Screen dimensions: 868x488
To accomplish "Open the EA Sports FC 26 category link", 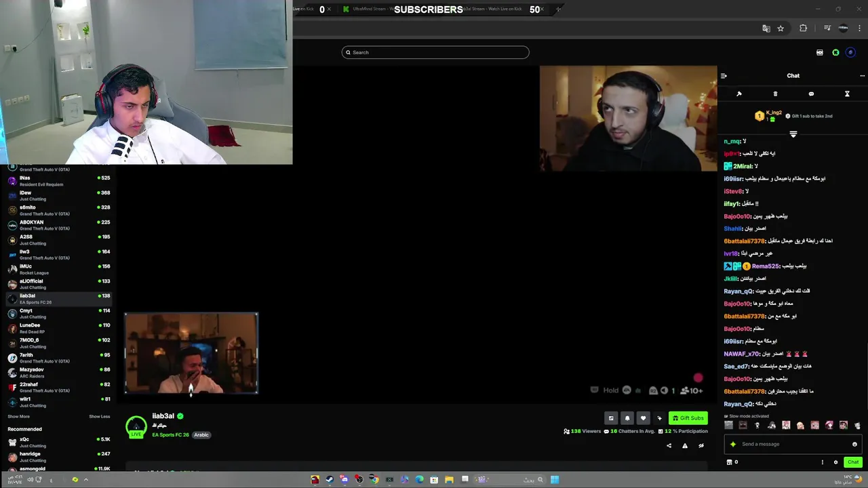I will [x=170, y=435].
